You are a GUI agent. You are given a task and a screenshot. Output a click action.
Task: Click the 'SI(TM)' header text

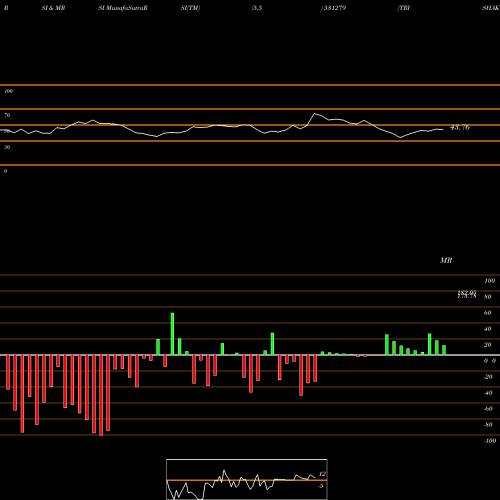click(190, 8)
